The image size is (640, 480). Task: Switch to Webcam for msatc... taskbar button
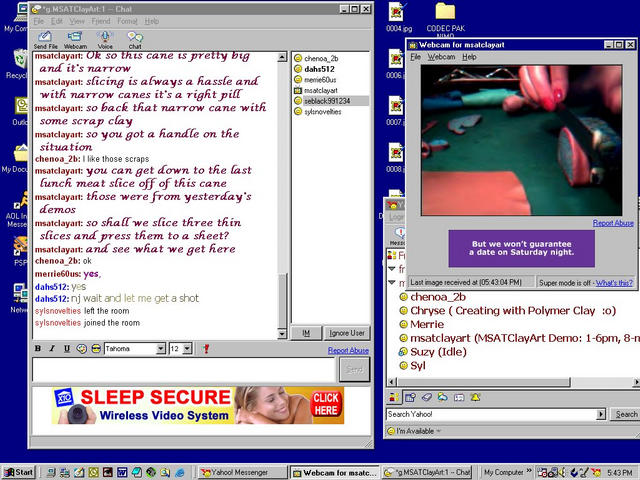tap(334, 473)
